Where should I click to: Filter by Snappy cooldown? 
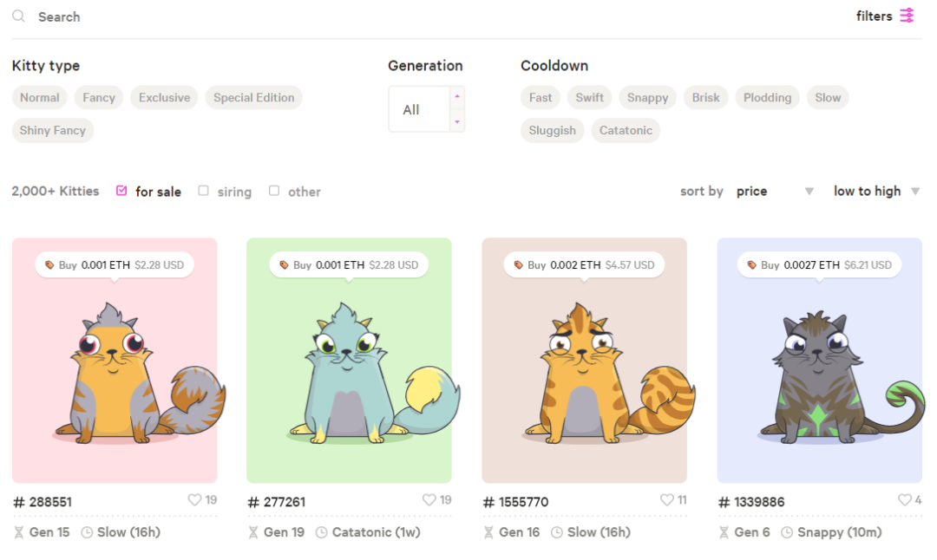pyautogui.click(x=647, y=98)
